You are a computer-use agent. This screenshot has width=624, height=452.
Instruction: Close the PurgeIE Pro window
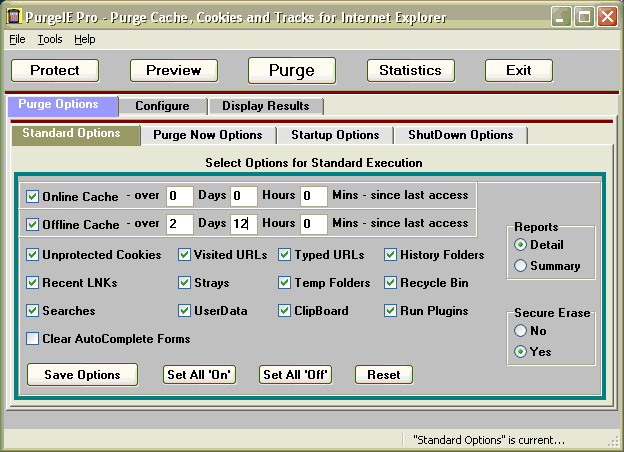click(x=607, y=17)
